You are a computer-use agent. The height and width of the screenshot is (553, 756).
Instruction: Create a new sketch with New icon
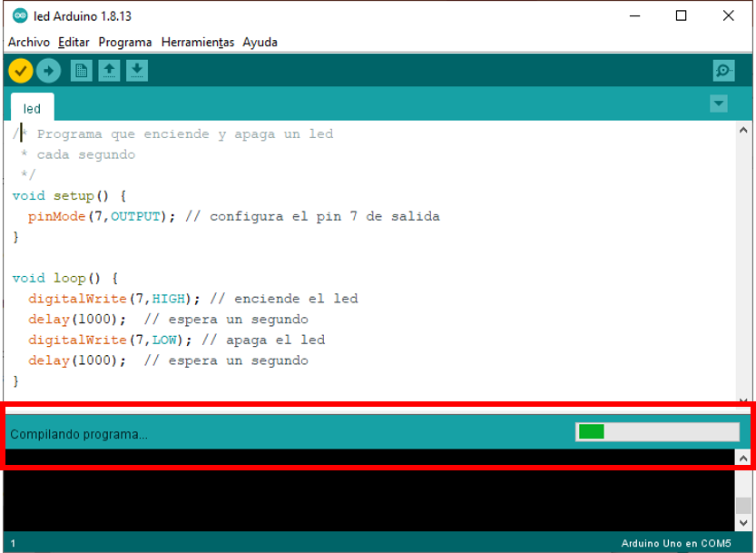tap(82, 71)
